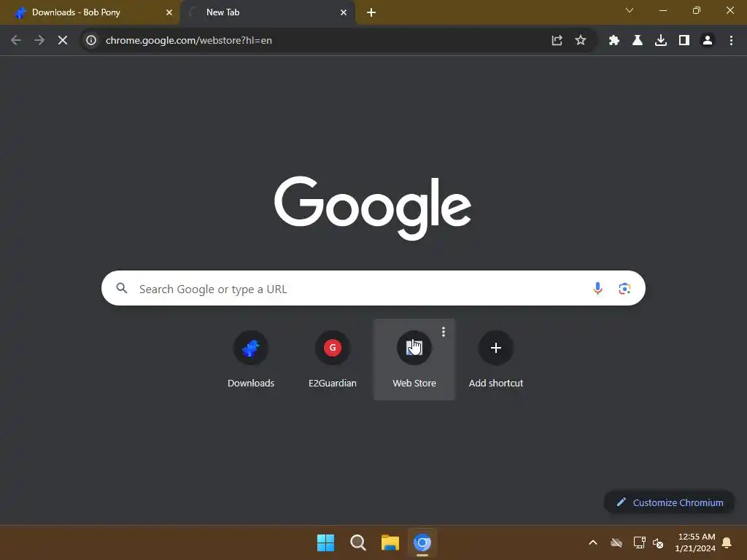This screenshot has height=560, width=747.
Task: Select the New Tab tab
Action: point(267,12)
